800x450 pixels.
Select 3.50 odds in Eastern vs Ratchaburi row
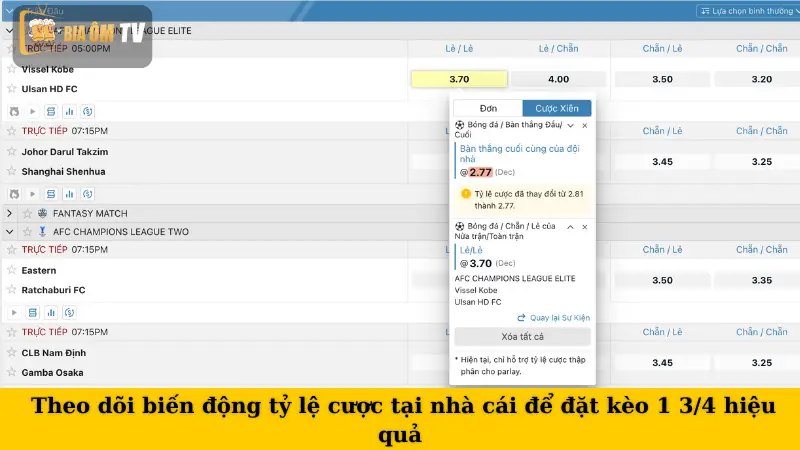point(662,280)
